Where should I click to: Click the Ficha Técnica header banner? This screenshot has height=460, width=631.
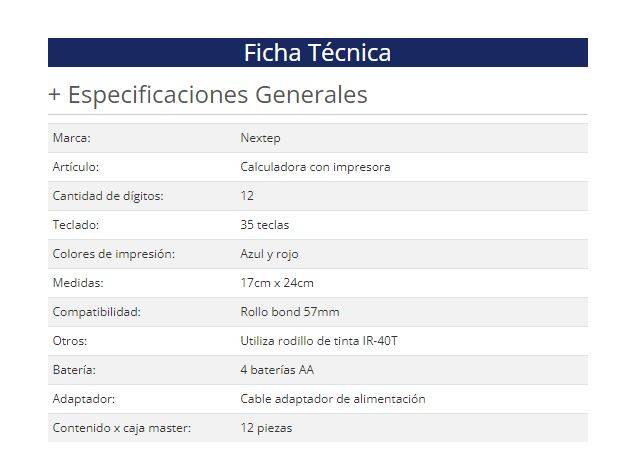[318, 53]
